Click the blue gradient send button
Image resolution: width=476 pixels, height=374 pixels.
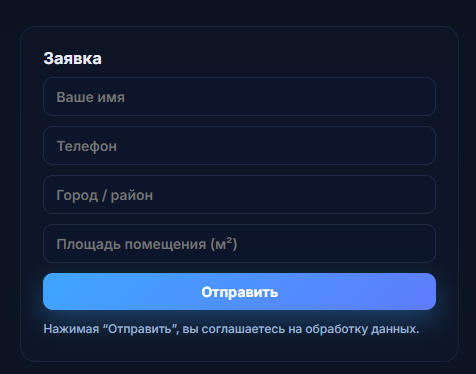[239, 292]
